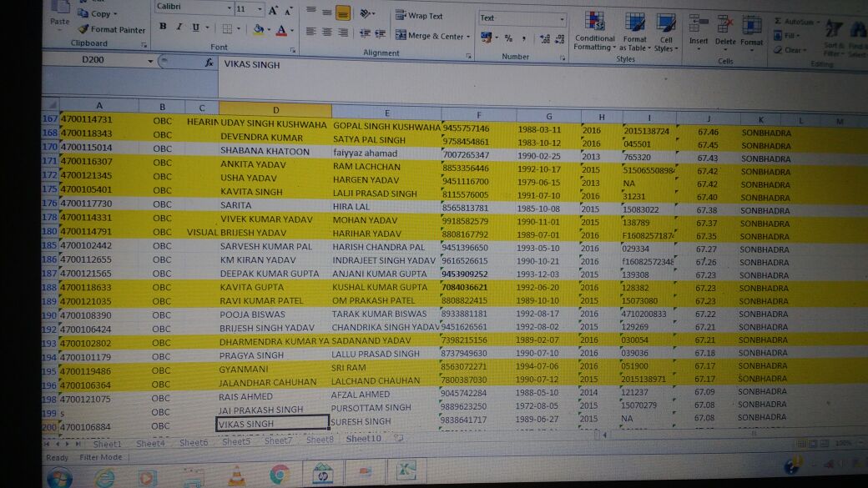Apply Comma Style number format
The width and height of the screenshot is (868, 488).
click(523, 38)
